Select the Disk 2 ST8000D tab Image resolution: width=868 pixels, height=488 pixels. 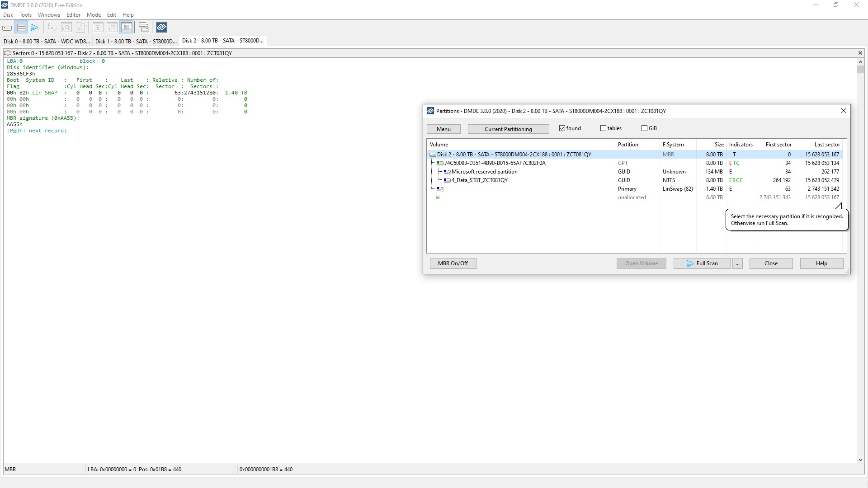(222, 41)
